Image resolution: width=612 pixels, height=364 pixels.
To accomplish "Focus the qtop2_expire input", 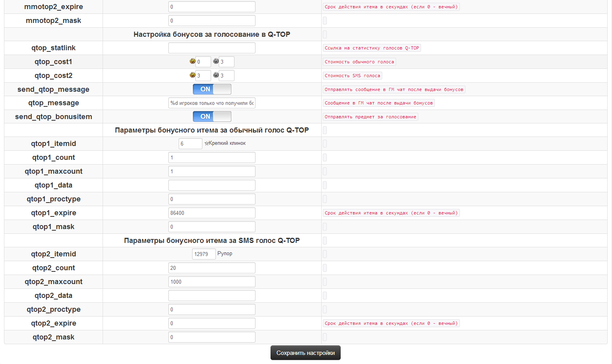I will [212, 323].
